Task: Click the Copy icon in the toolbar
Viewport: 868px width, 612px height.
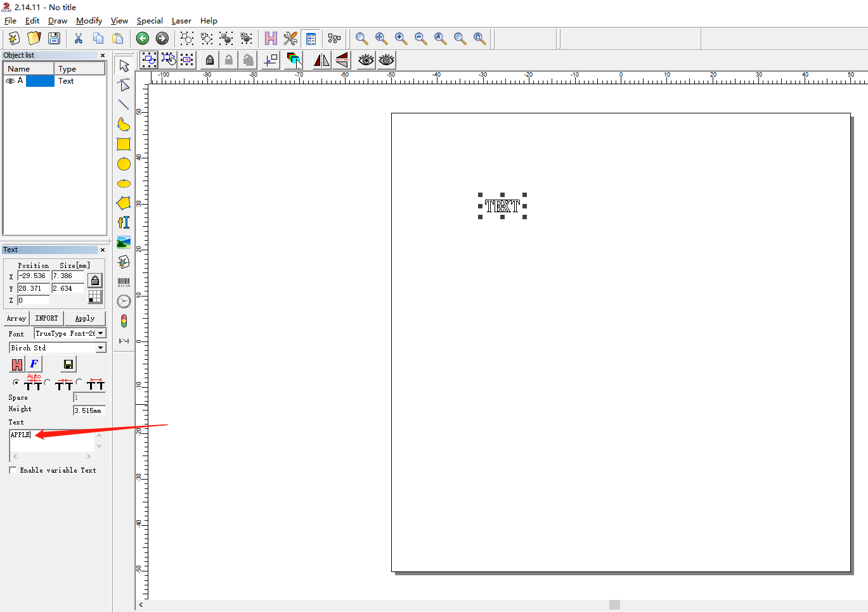Action: coord(98,39)
